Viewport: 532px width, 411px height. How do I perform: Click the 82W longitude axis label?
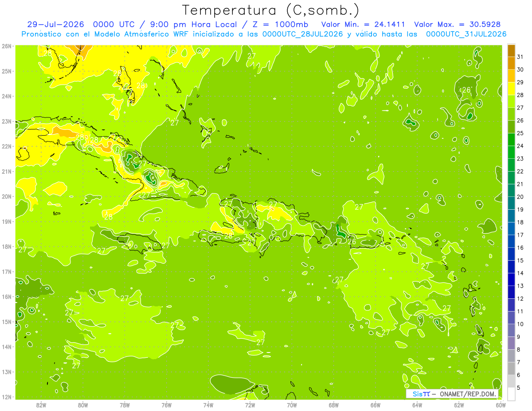tap(41, 405)
